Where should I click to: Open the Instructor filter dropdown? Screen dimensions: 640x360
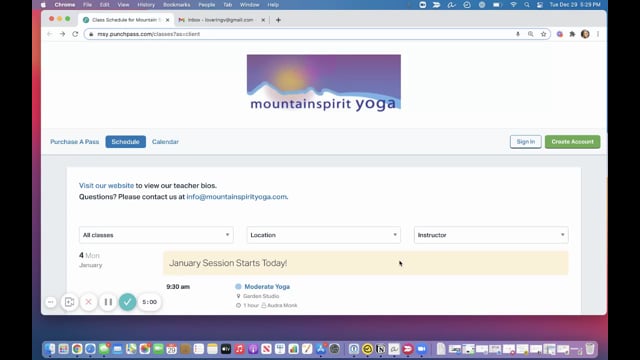tap(491, 235)
